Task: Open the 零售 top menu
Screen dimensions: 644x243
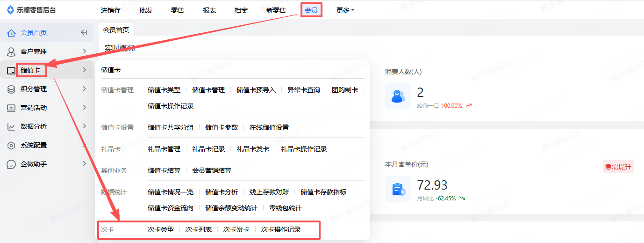Action: 178,10
